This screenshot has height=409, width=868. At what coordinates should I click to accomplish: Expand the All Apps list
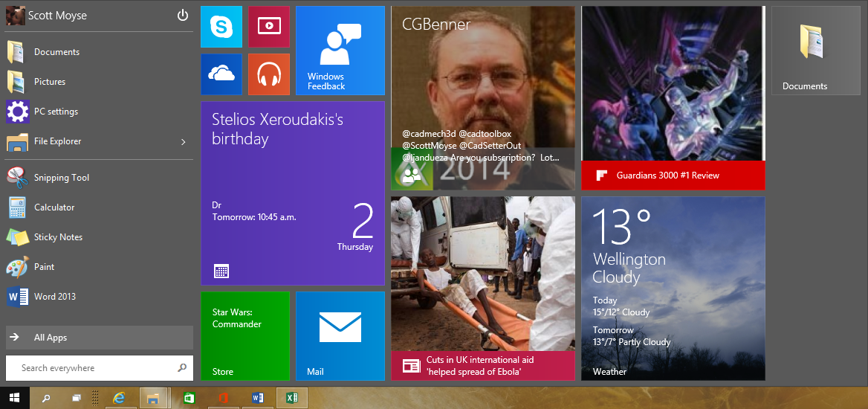pyautogui.click(x=99, y=338)
